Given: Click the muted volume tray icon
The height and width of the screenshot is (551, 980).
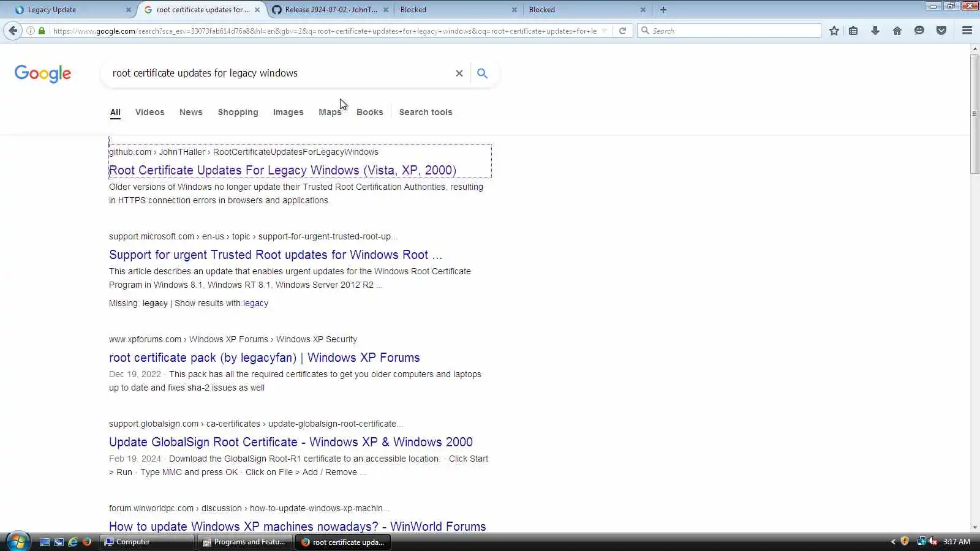Looking at the screenshot, I should (933, 541).
